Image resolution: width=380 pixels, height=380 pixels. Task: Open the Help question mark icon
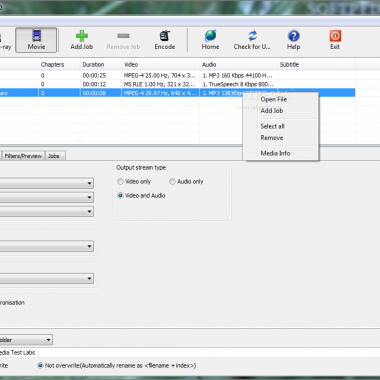294,36
